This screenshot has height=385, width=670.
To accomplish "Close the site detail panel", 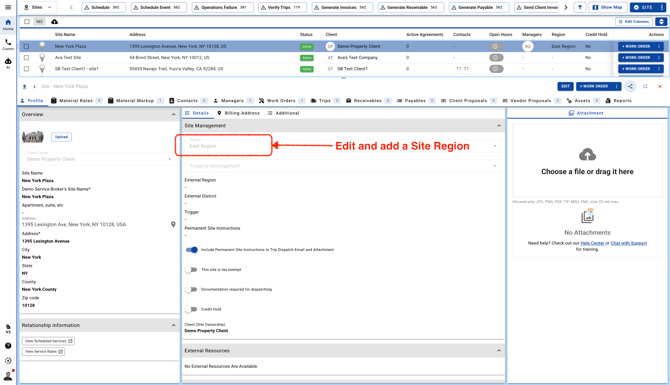I will tap(660, 86).
